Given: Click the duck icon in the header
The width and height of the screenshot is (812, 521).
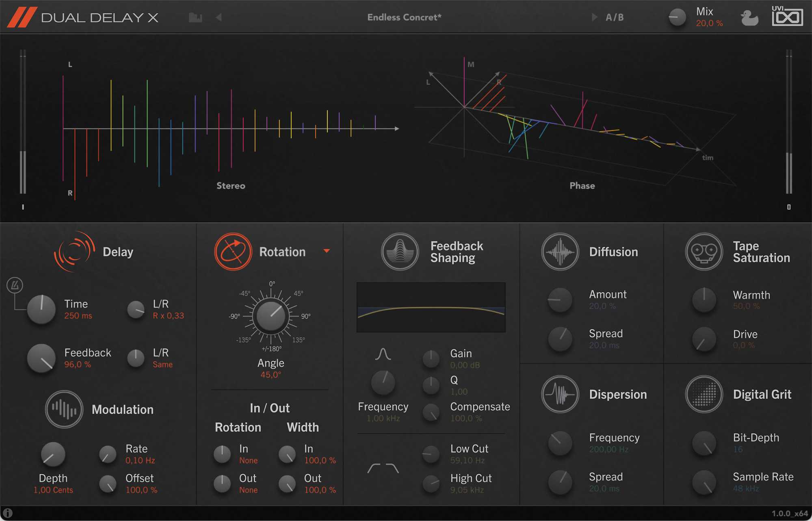Looking at the screenshot, I should 749,17.
